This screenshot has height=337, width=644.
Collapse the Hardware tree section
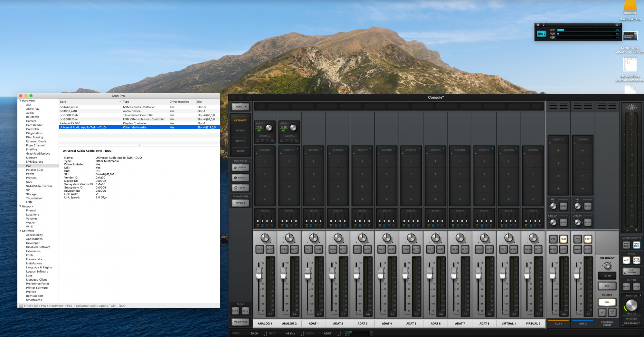pyautogui.click(x=20, y=101)
